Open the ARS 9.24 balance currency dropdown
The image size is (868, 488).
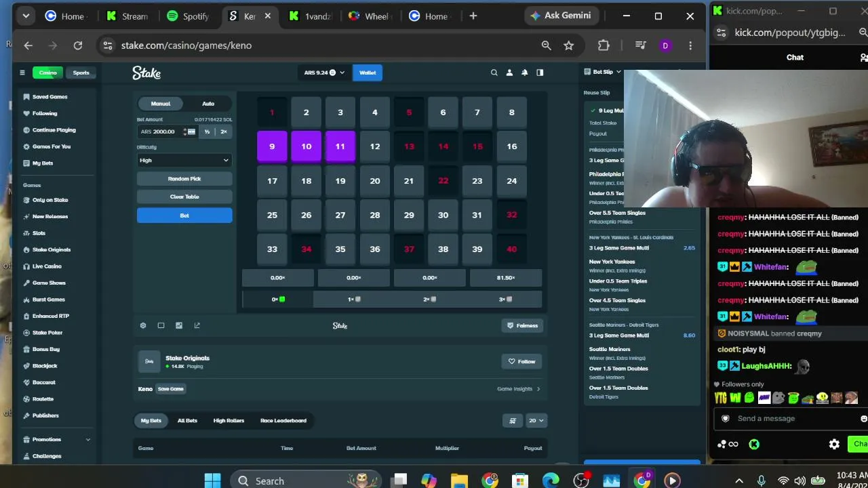[324, 73]
